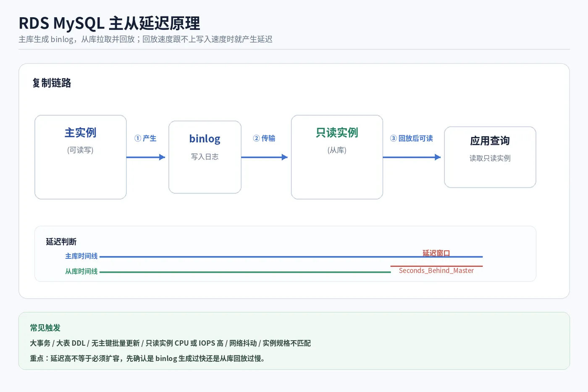
Task: Select the "只读实例" box
Action: click(x=337, y=157)
